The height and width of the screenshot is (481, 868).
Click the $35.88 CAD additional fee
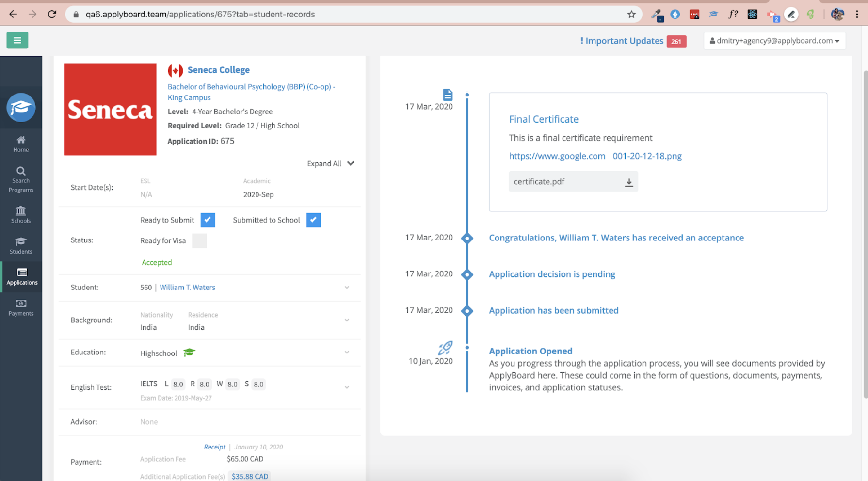coord(250,476)
